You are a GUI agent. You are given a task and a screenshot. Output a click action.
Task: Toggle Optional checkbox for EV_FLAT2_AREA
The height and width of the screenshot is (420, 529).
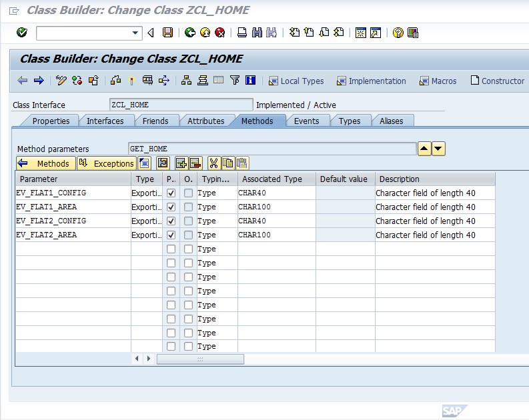[188, 235]
